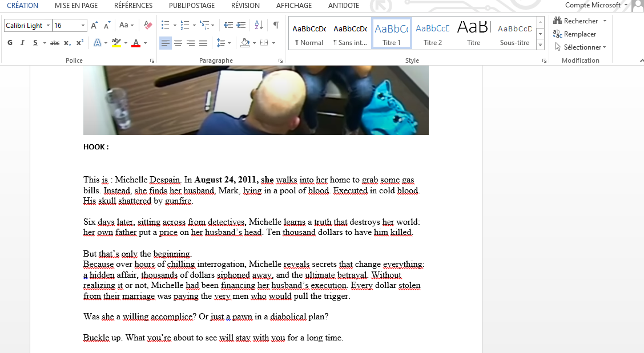Increase paragraph indent
This screenshot has width=644, height=353.
point(240,25)
